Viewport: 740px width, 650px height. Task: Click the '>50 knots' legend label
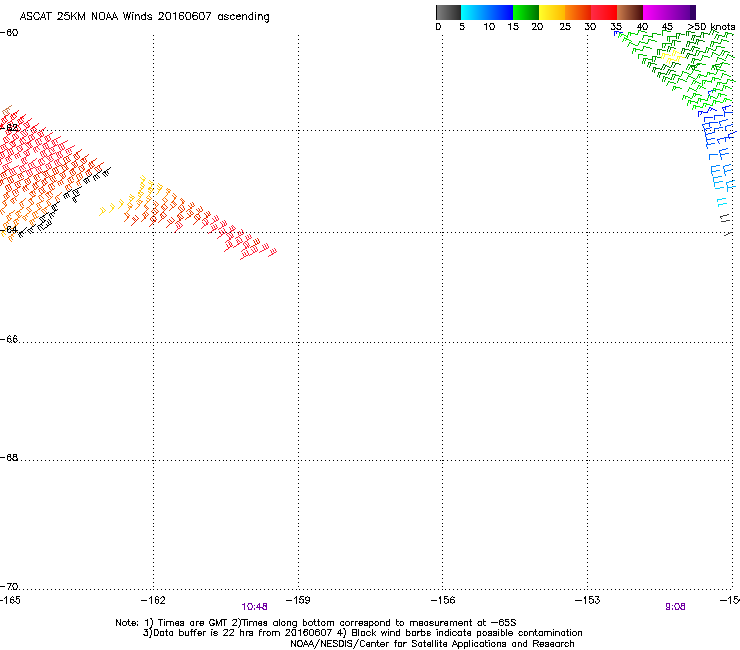click(711, 27)
